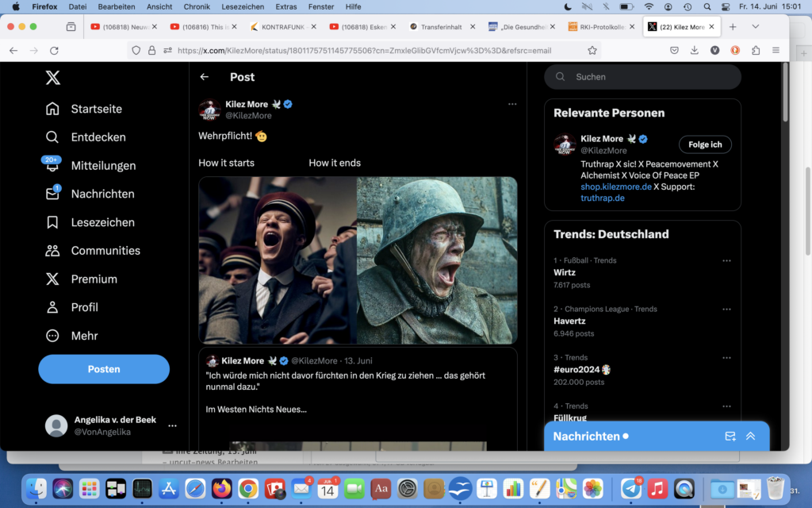This screenshot has width=812, height=508.
Task: Open the post's three-dot menu
Action: [x=512, y=104]
